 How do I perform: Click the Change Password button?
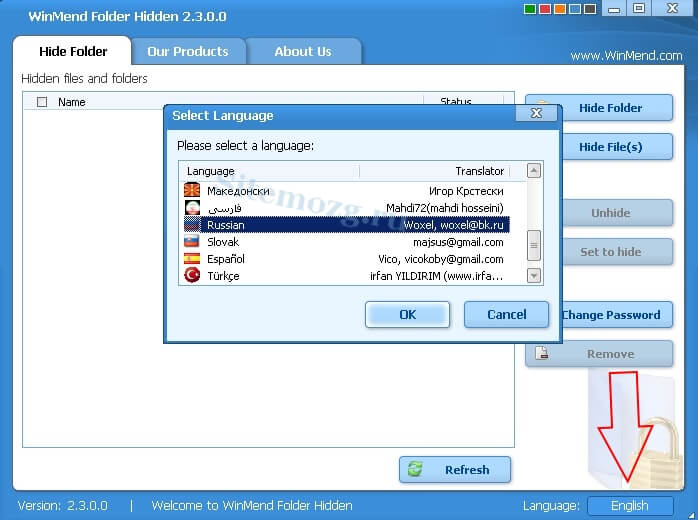click(617, 315)
